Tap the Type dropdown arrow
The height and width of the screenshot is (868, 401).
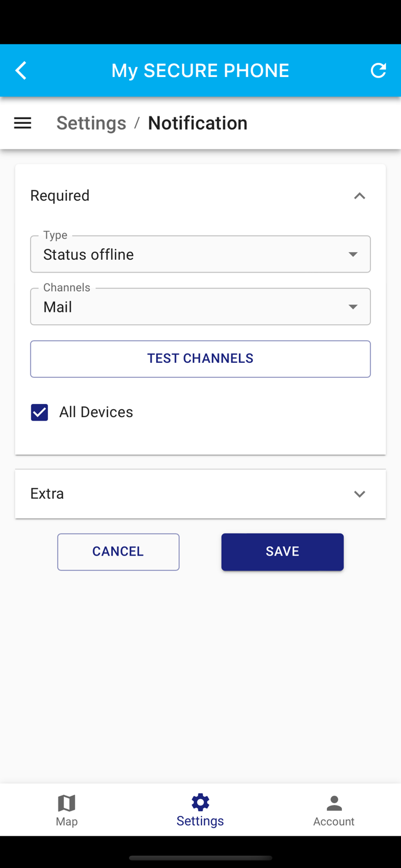352,254
